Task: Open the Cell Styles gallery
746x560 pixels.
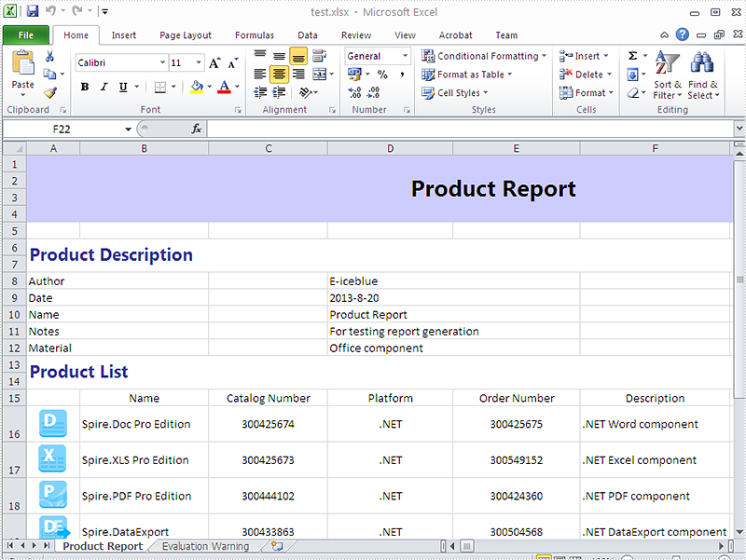Action: pos(455,92)
